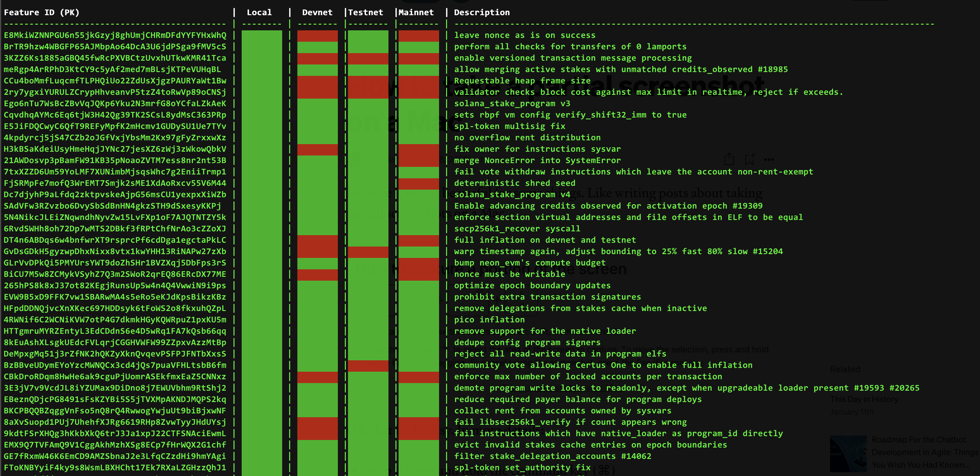
Task: Select feature ID CCu4boMmfLuqcmfTLPHQiUo22ZdUsXjgzPAURYaWt1Bw
Action: coord(115,81)
